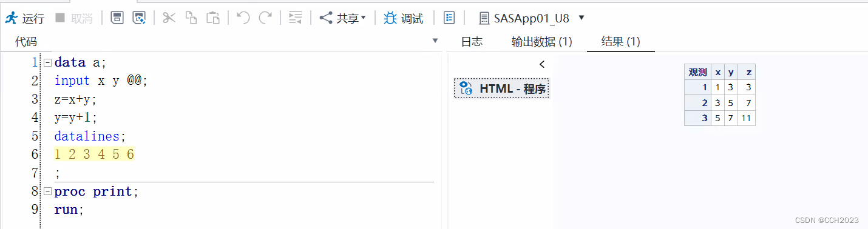Click the 'run;' code line
This screenshot has height=229, width=868.
point(69,210)
